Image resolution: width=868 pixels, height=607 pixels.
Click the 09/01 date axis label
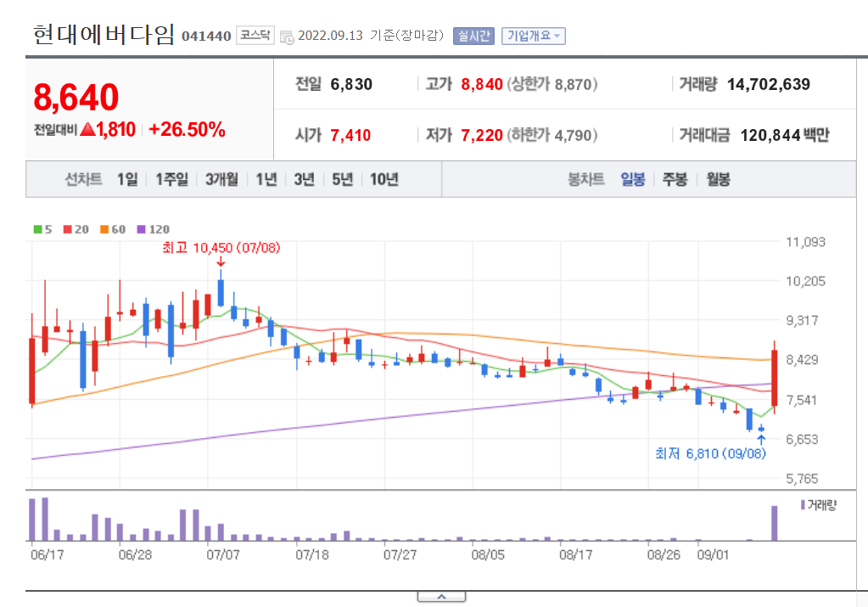(713, 554)
